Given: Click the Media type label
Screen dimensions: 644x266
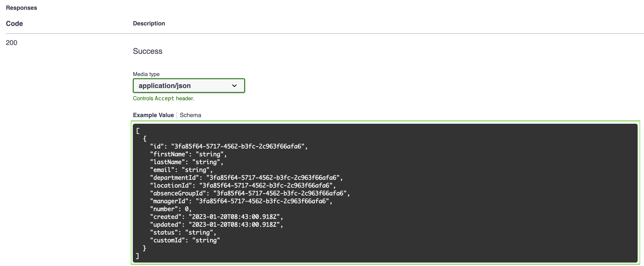Looking at the screenshot, I should click(146, 74).
